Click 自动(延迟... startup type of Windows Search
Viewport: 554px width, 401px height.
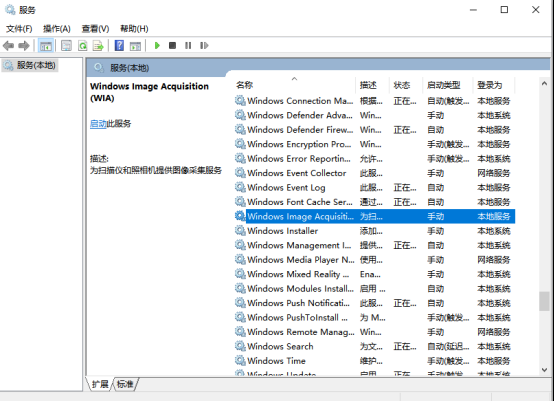pyautogui.click(x=448, y=347)
